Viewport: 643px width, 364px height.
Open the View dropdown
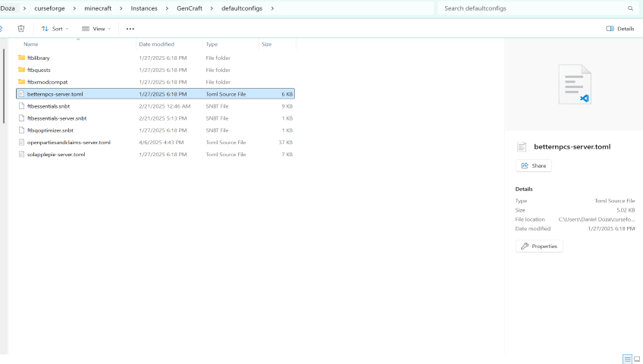96,29
